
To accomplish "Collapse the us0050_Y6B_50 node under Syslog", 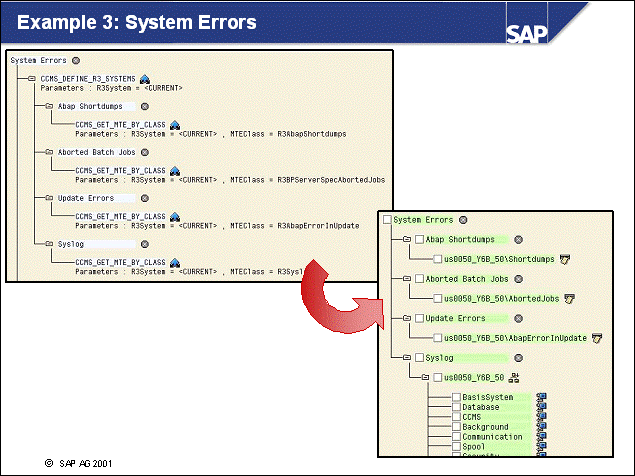I will [x=425, y=377].
